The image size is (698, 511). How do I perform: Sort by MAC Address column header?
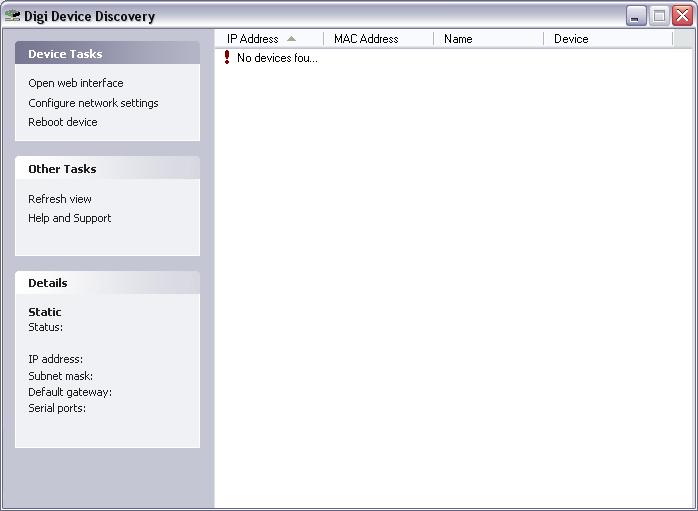[x=366, y=39]
